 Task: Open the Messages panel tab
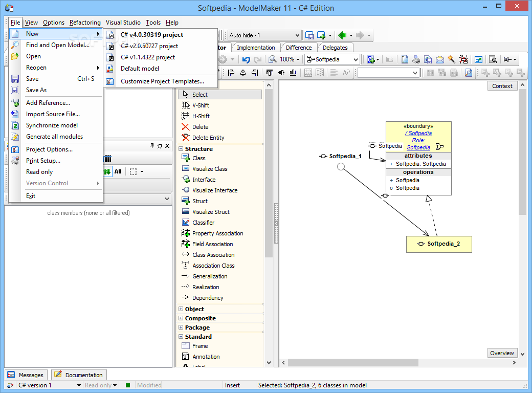click(26, 375)
